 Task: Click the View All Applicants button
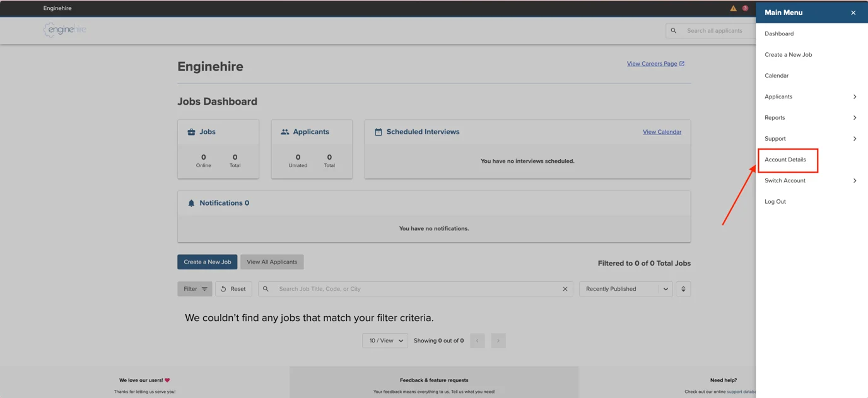272,262
